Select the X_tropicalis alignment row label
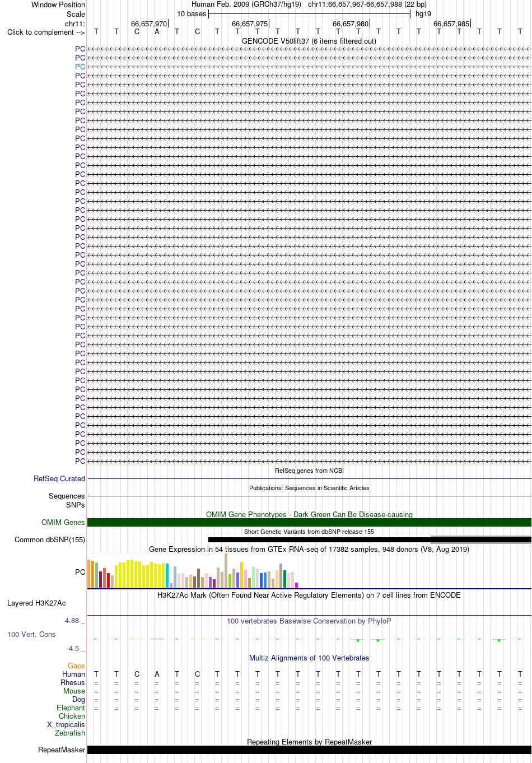Image resolution: width=532 pixels, height=763 pixels. [66, 724]
